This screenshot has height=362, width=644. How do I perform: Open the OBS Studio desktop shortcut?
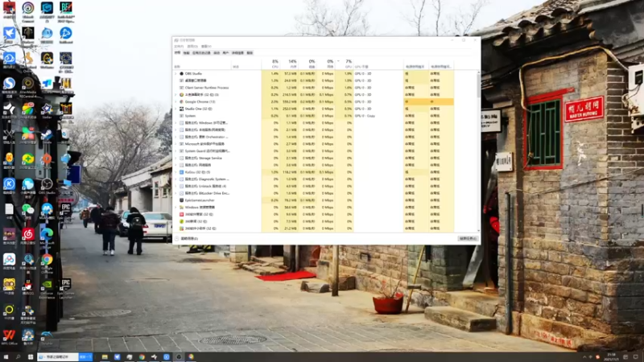(x=47, y=186)
